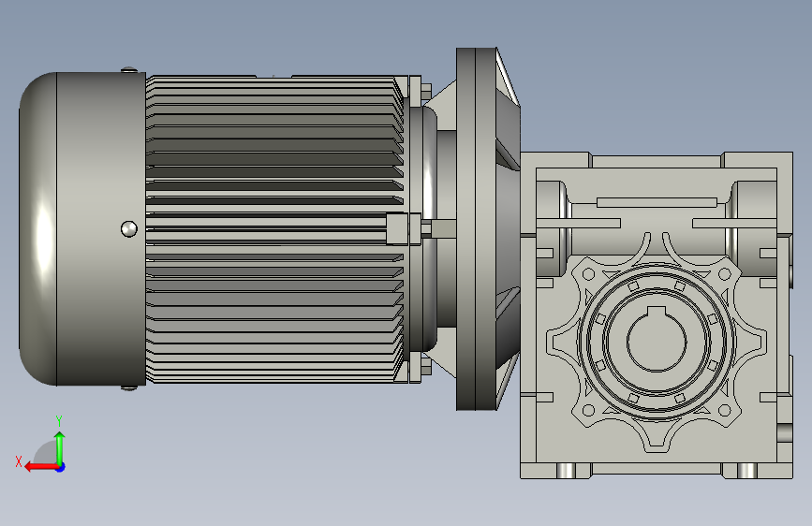
Task: Select the domed motor fan cover
Action: tap(82, 228)
